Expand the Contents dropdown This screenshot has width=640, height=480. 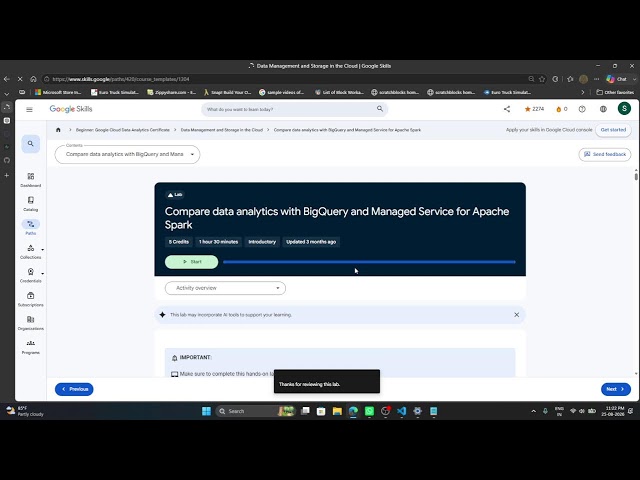click(x=127, y=154)
